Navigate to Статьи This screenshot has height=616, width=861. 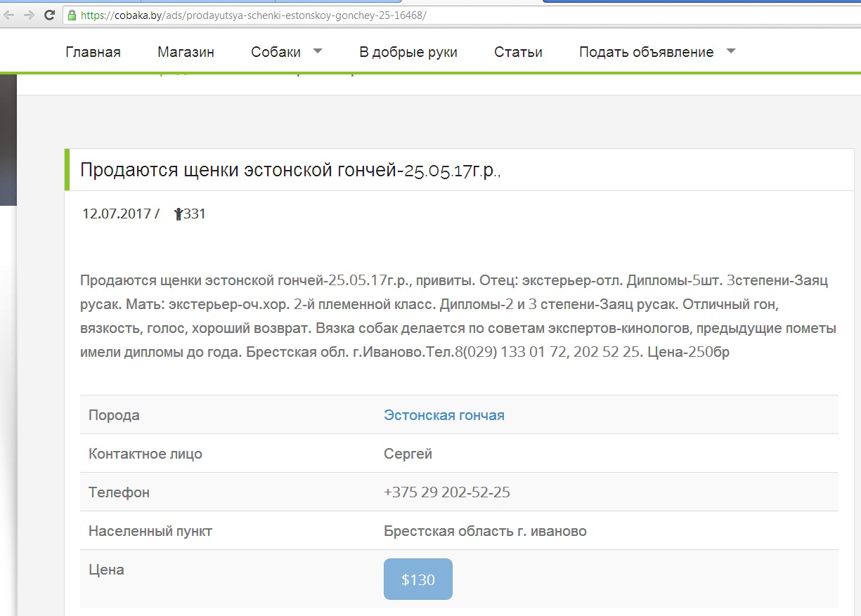tap(518, 52)
